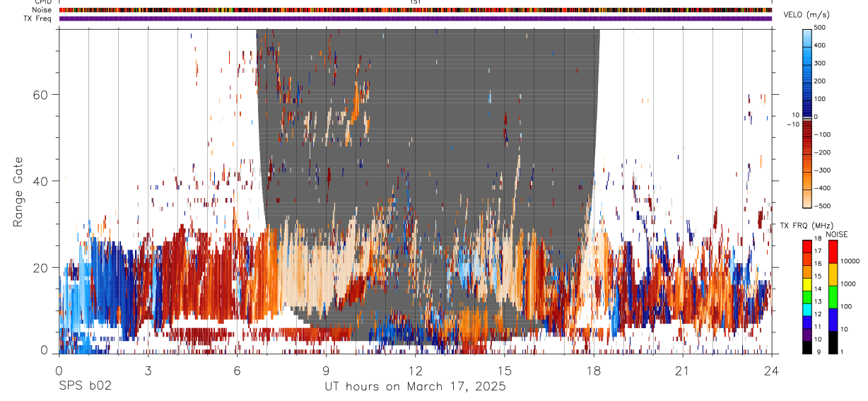The width and height of the screenshot is (868, 401).
Task: Click the purple TX Freq strip above plot
Action: [x=415, y=18]
